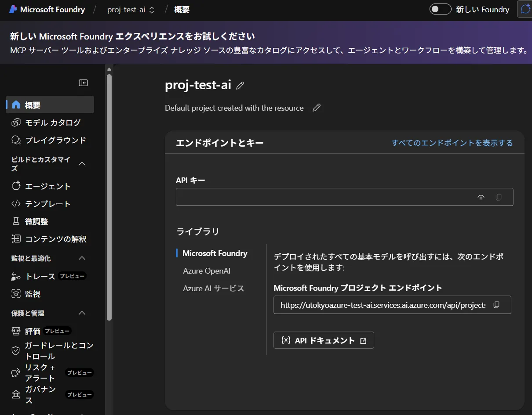Click すべてのエンドポイントを表示する link
The width and height of the screenshot is (532, 415).
452,143
